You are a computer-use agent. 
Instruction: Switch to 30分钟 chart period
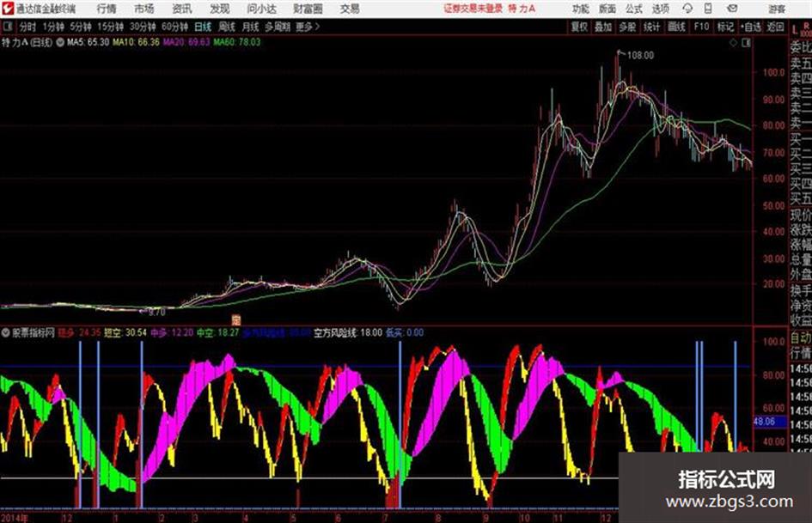pyautogui.click(x=143, y=27)
